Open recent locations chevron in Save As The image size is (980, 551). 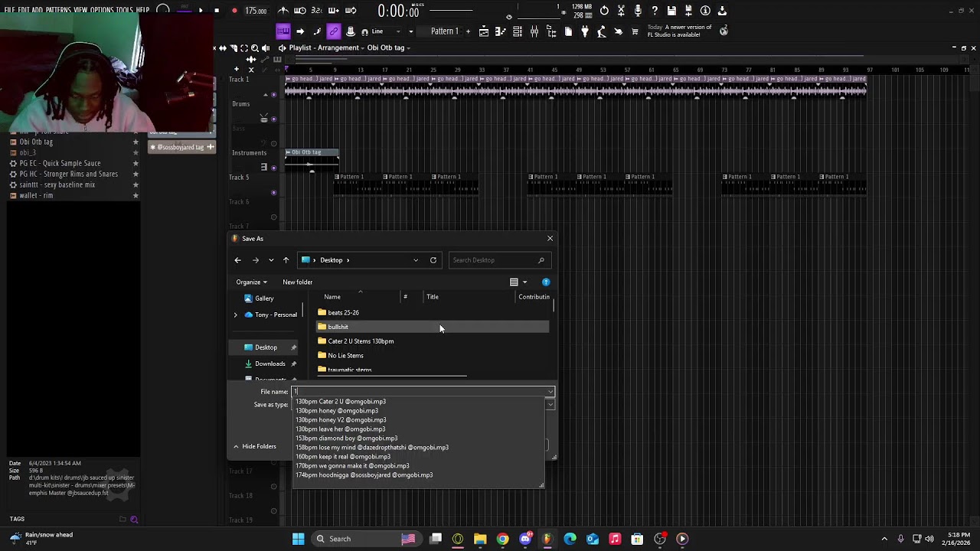pyautogui.click(x=270, y=260)
